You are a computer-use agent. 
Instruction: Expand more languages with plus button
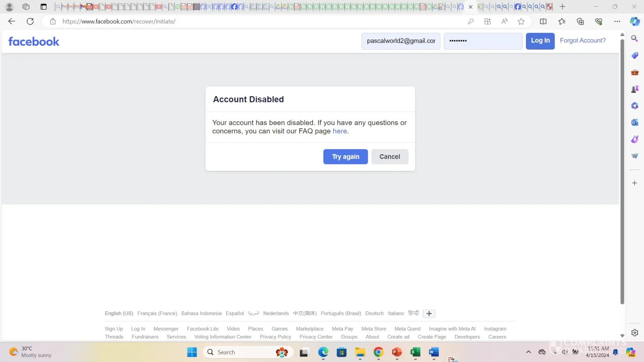429,313
